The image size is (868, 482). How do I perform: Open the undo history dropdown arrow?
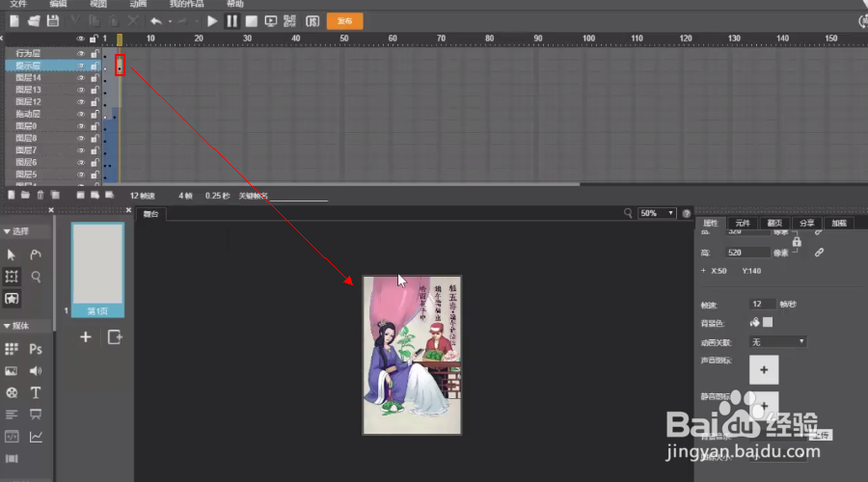(170, 21)
